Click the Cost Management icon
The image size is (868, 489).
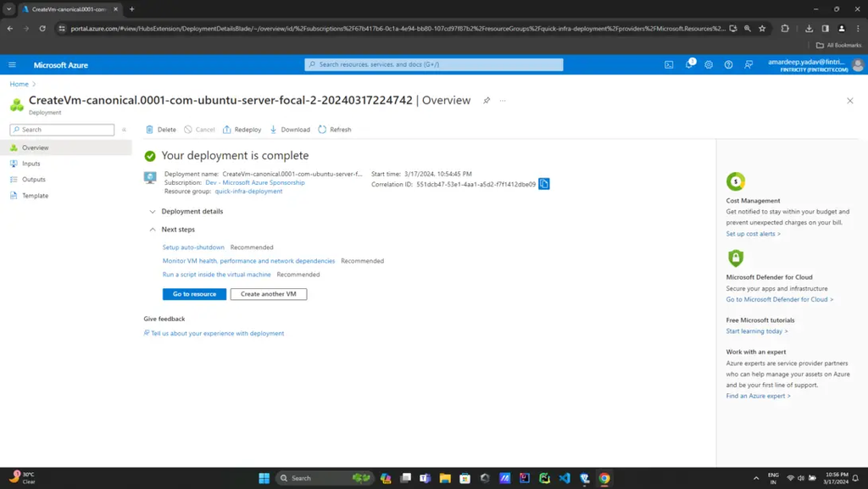tap(735, 181)
